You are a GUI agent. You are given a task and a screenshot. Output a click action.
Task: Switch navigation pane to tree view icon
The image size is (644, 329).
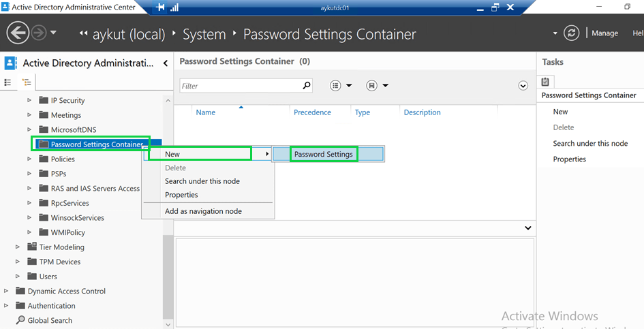[27, 82]
